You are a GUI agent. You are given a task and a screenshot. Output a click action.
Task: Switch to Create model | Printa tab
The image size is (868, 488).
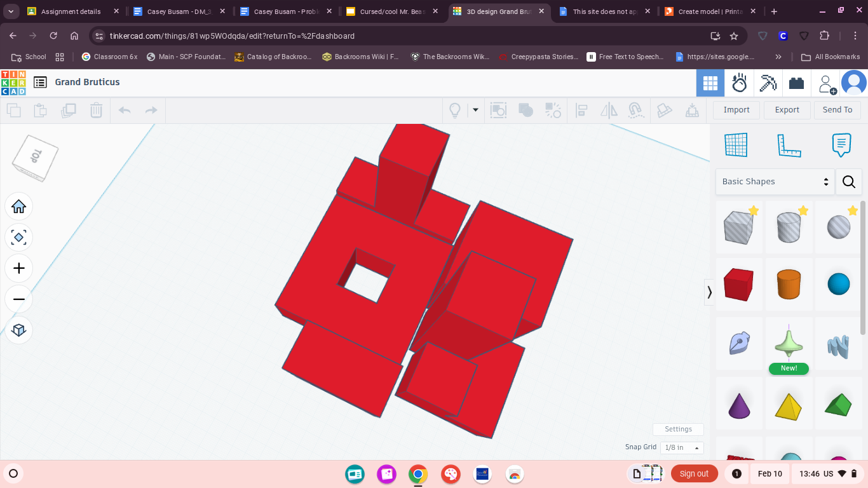tap(710, 11)
